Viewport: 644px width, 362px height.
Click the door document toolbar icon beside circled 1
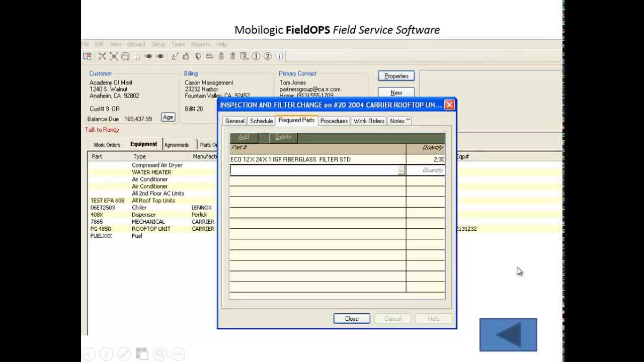pos(245,56)
